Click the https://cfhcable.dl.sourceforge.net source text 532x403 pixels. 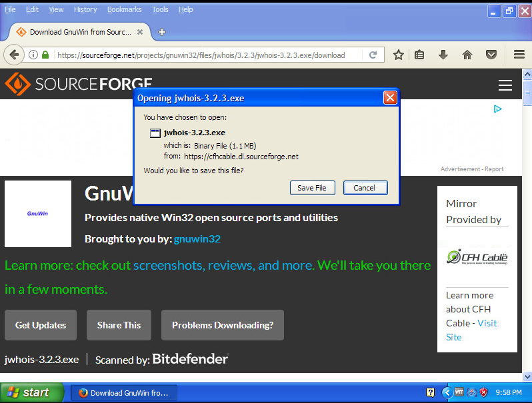pos(241,157)
